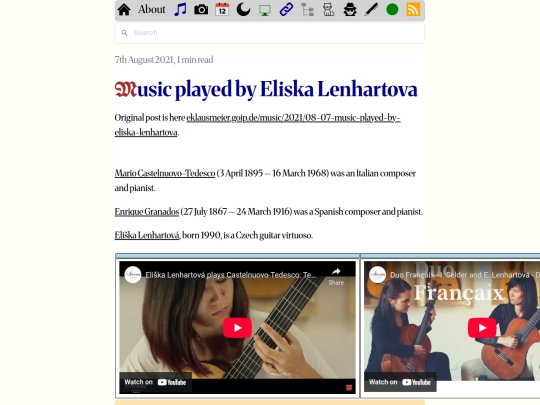
Task: Open the About page
Action: coord(152,9)
